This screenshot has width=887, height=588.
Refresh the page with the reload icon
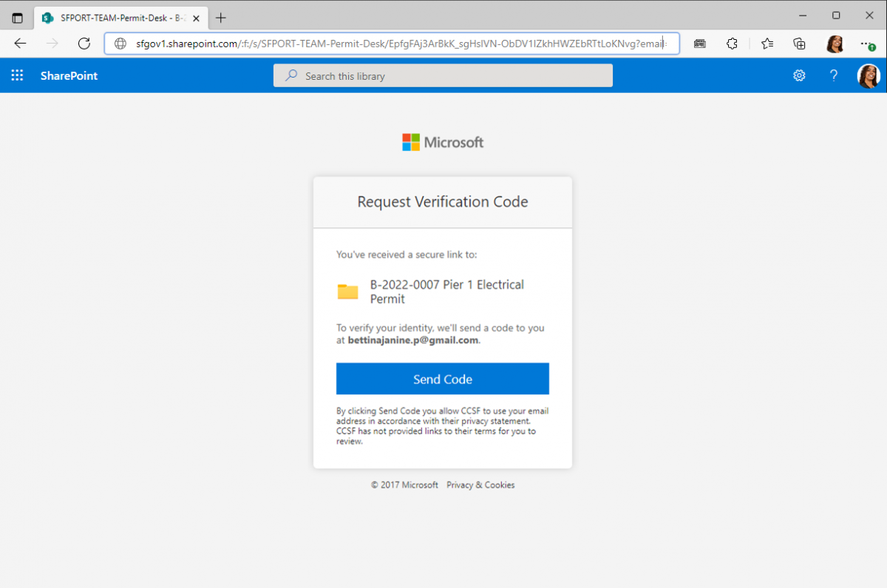click(x=84, y=43)
